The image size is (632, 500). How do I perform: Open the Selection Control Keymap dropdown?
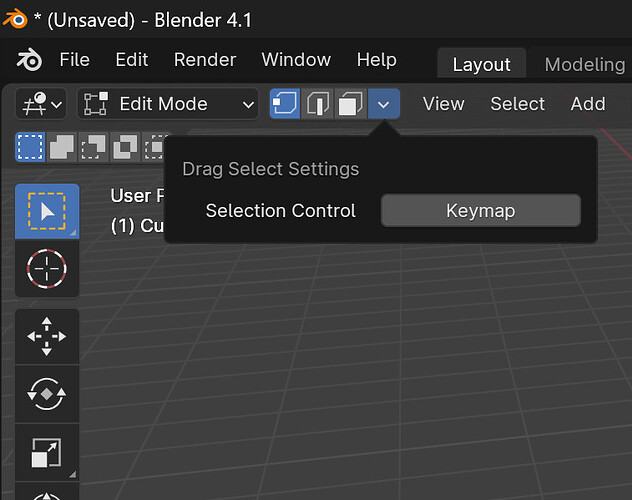pyautogui.click(x=481, y=210)
